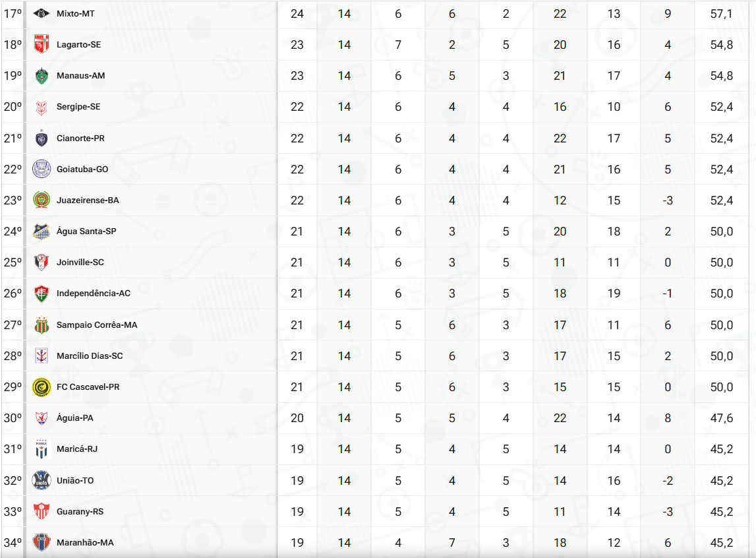Open the Independência-AC team link
Viewport: 756px width, 558px height.
94,293
